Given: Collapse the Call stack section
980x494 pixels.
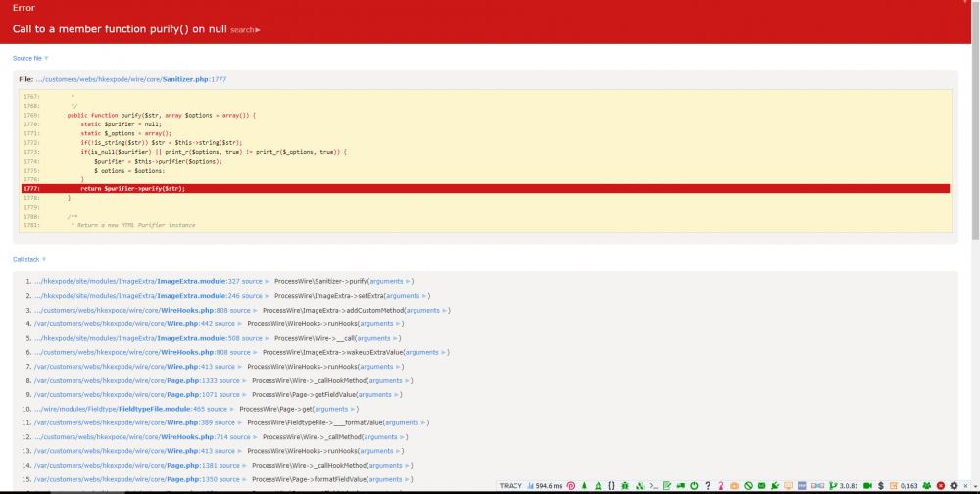Looking at the screenshot, I should [x=29, y=259].
